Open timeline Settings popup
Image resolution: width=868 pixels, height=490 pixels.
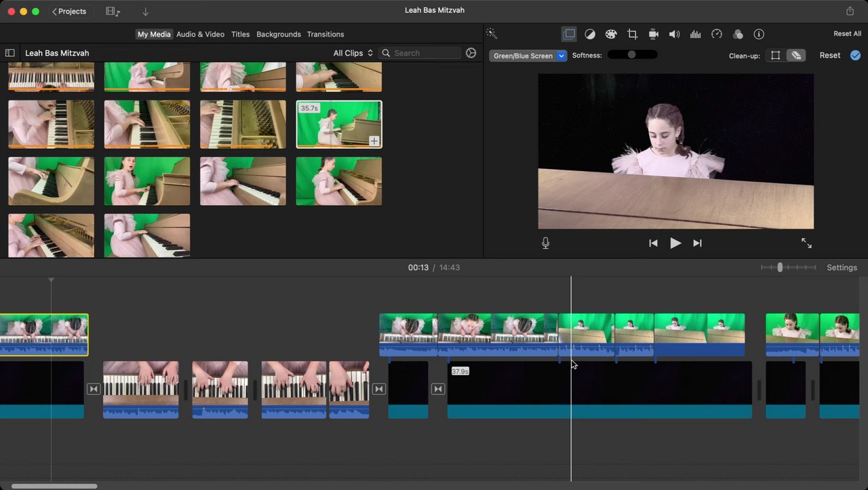842,267
